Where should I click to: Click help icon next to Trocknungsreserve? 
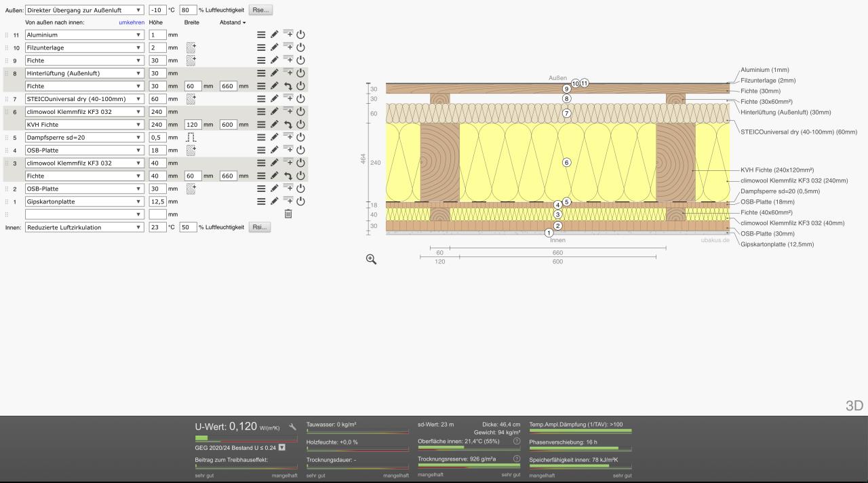[x=517, y=459]
